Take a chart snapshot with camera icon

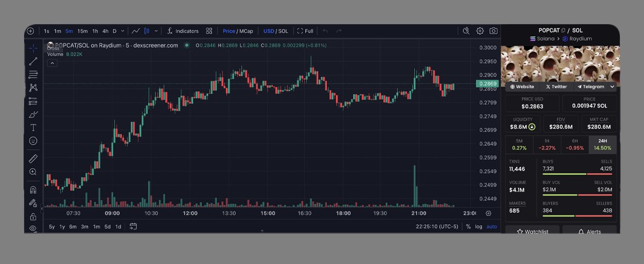(493, 31)
